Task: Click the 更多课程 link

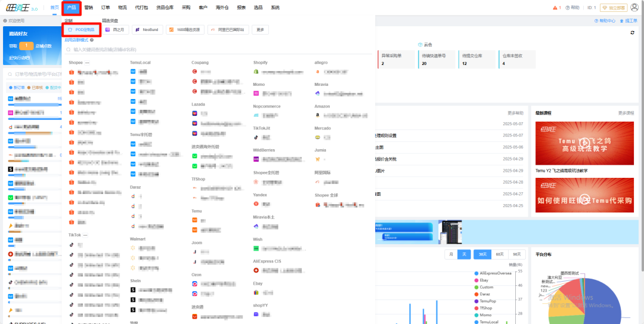Action: point(626,113)
